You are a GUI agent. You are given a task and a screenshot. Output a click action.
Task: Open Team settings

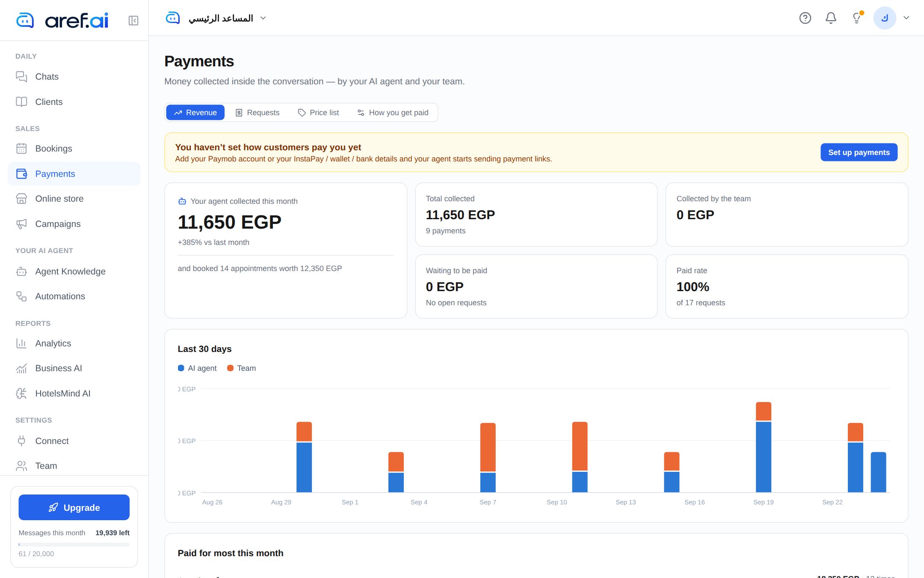(x=74, y=466)
